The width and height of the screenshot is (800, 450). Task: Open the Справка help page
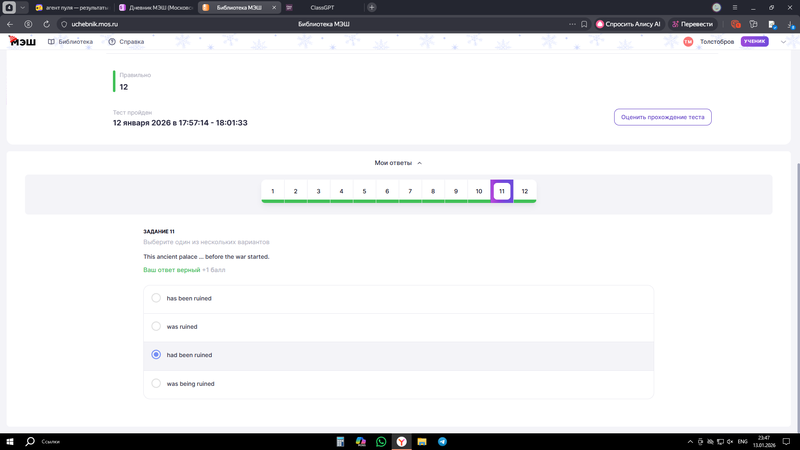[x=126, y=42]
